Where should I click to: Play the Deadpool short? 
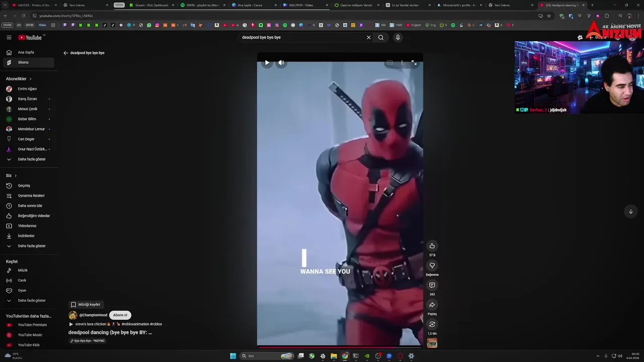(267, 63)
